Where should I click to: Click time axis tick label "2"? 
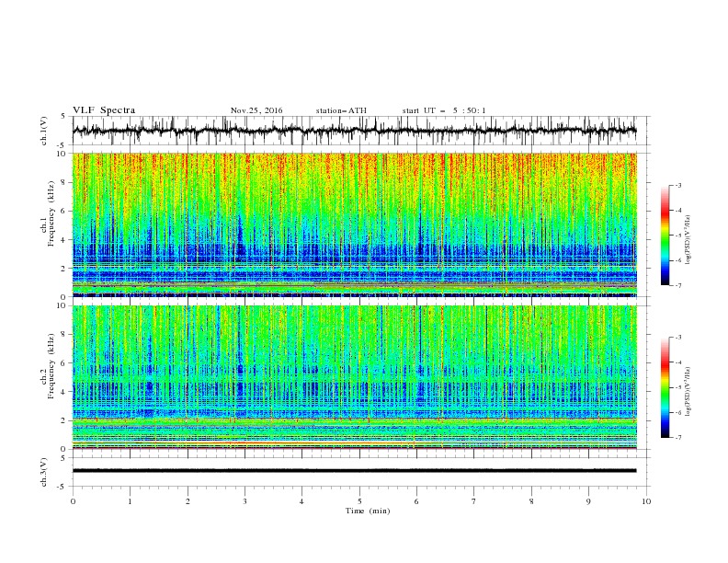(188, 501)
